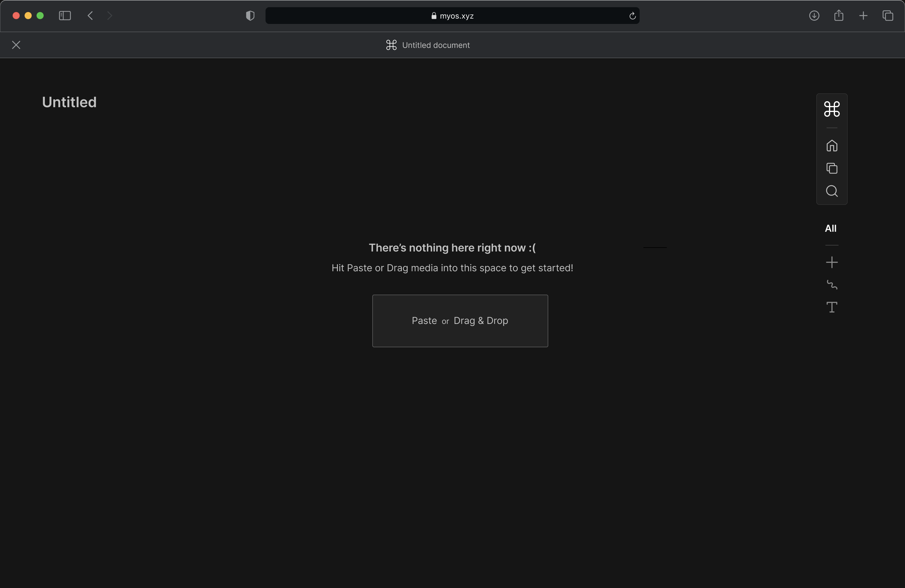This screenshot has height=588, width=905.
Task: Select the All filter label
Action: pos(830,228)
